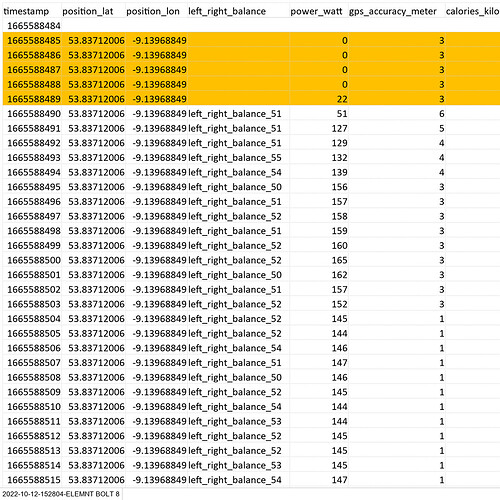Select highlighted timestamp cell 1665588485
Image resolution: width=500 pixels, height=500 pixels.
click(x=34, y=40)
